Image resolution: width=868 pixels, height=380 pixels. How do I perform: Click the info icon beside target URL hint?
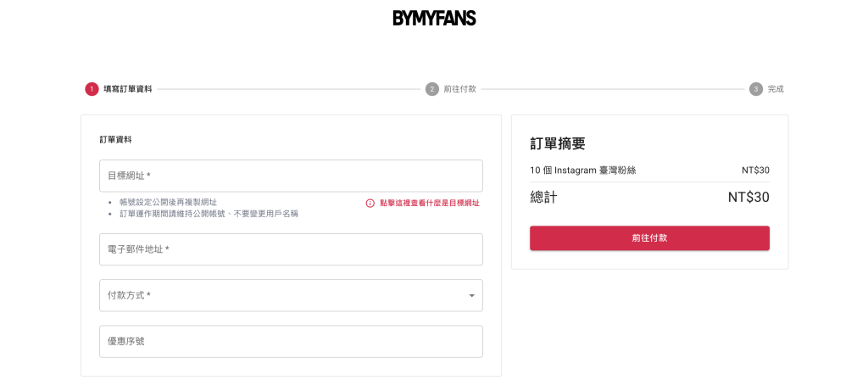pos(370,204)
